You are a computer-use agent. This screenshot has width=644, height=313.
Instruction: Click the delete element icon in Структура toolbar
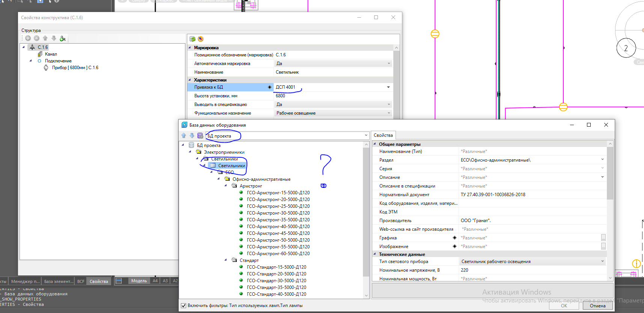[x=36, y=38]
